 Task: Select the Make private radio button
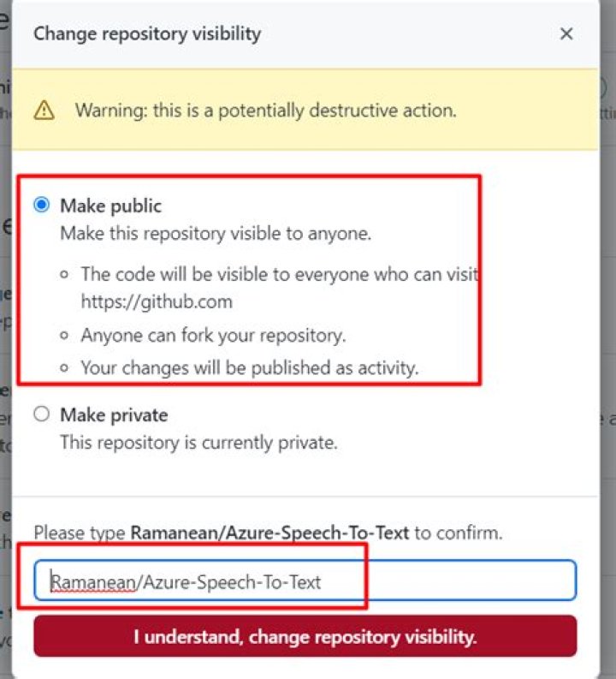(x=41, y=414)
